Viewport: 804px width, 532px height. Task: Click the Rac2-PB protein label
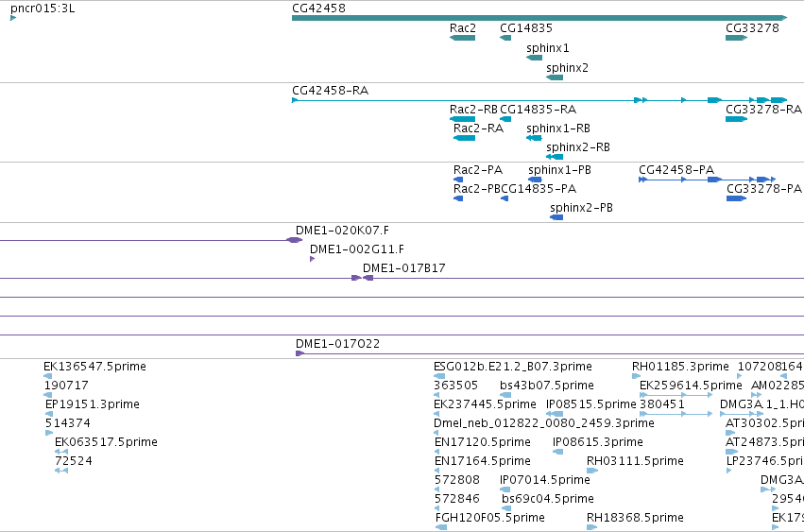[x=477, y=189]
